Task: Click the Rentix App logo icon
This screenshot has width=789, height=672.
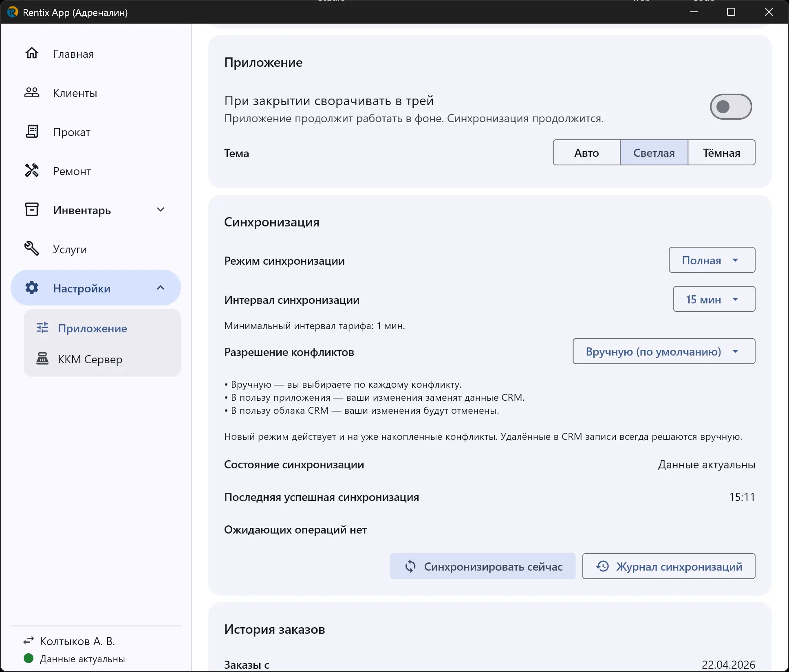Action: (x=12, y=12)
